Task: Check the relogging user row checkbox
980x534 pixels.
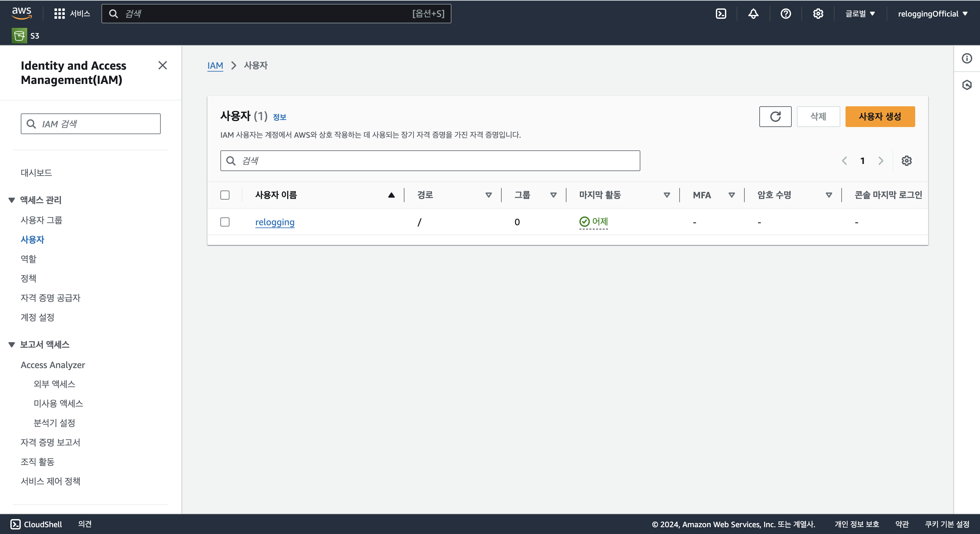Action: pos(225,222)
